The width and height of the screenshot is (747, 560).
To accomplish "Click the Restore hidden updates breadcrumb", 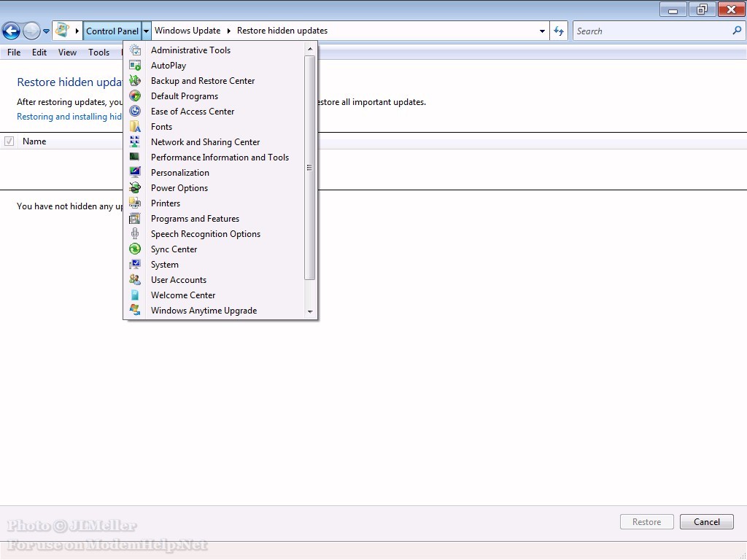I will [x=282, y=31].
